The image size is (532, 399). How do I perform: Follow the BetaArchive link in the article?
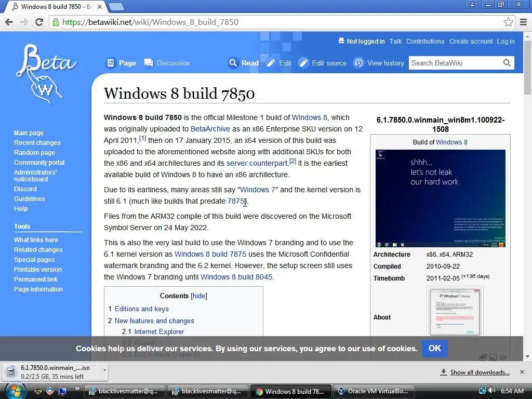pyautogui.click(x=210, y=129)
